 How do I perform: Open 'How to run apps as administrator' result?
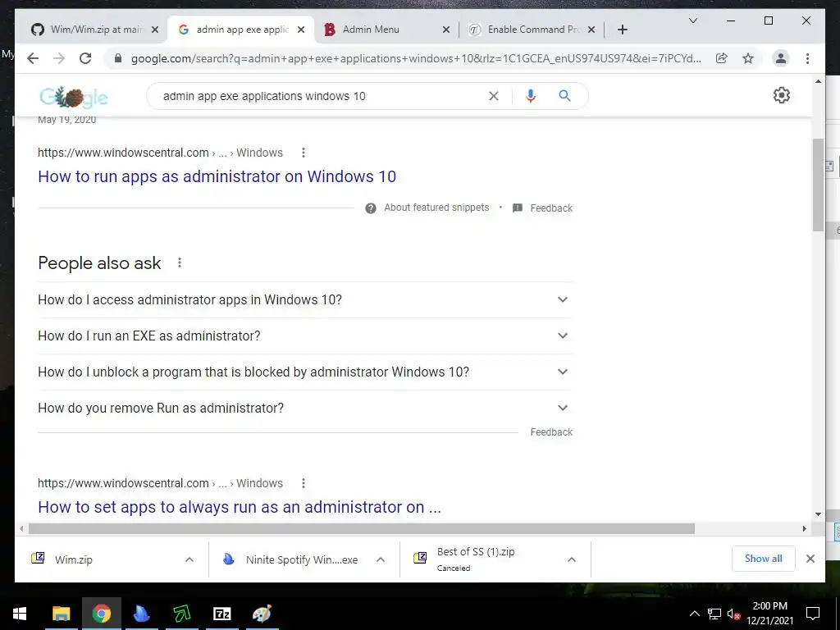217,176
